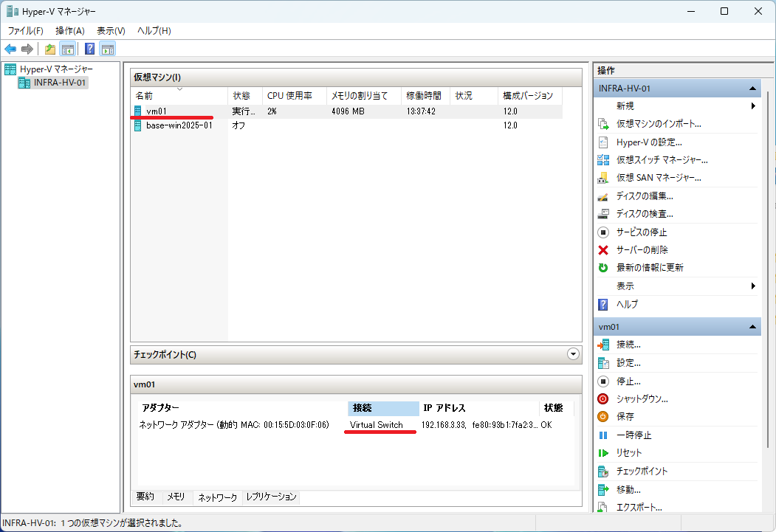This screenshot has height=532, width=776.
Task: Toggle the Show/Hide Console Tree icon
Action: pyautogui.click(x=67, y=49)
